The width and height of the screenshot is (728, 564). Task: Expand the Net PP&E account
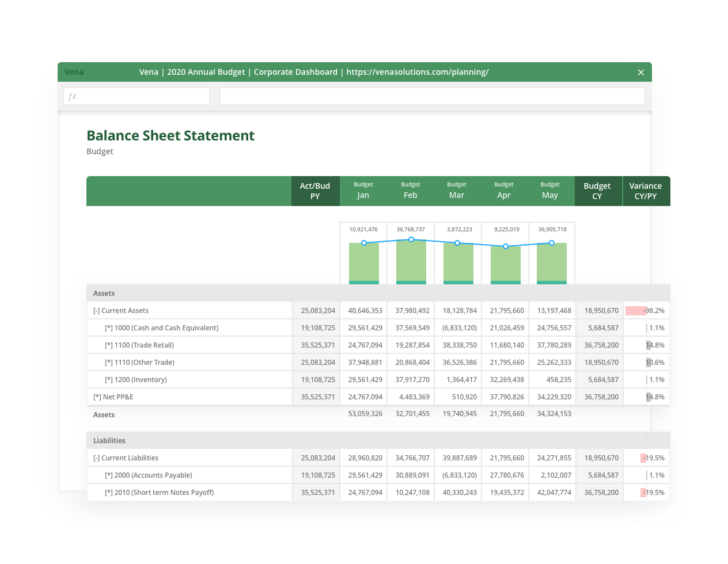coord(97,397)
